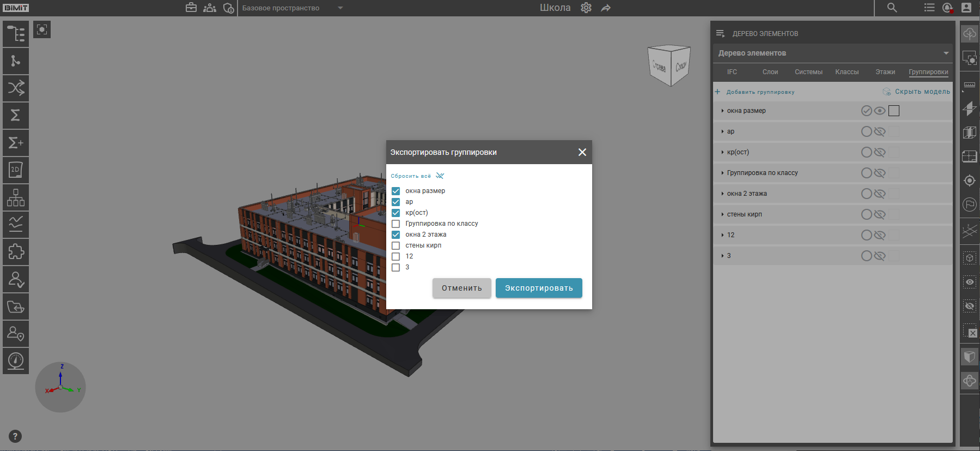
Task: Open the 2D drawing view icon
Action: [16, 170]
